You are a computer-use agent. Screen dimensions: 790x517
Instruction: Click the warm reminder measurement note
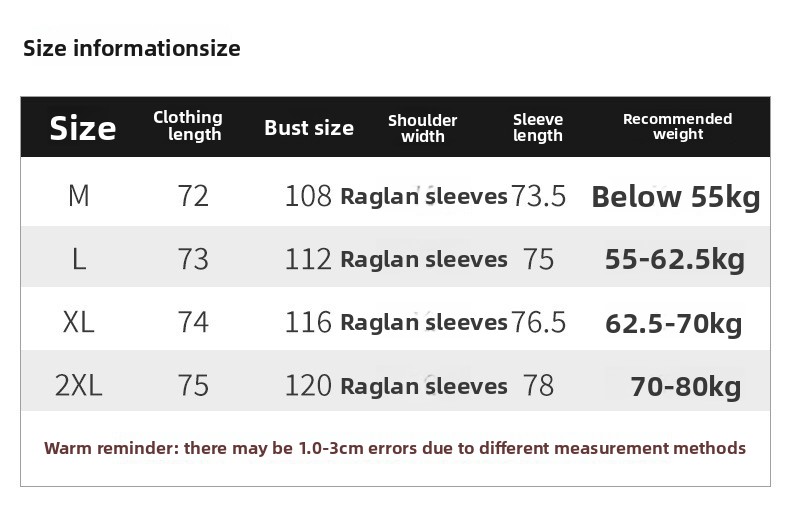click(x=395, y=448)
